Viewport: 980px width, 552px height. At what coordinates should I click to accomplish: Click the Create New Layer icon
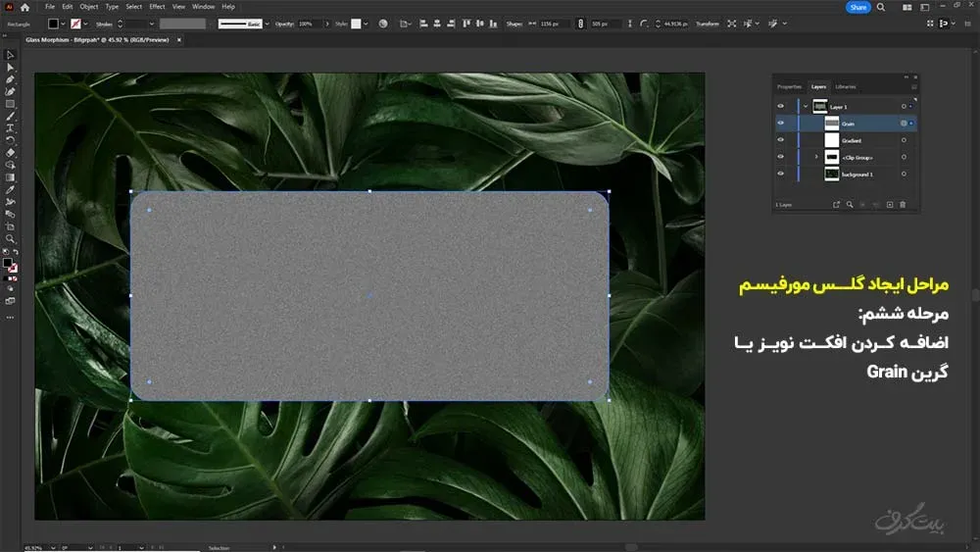[x=890, y=204]
